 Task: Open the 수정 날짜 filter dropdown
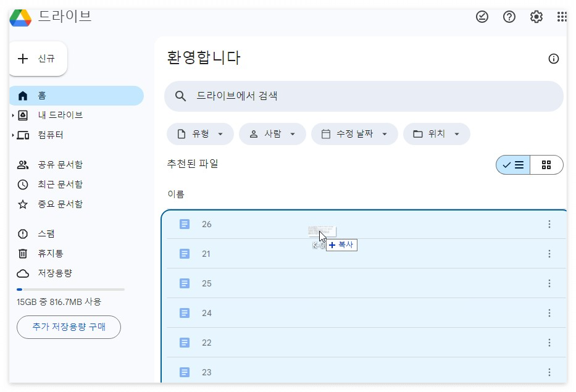coord(354,134)
